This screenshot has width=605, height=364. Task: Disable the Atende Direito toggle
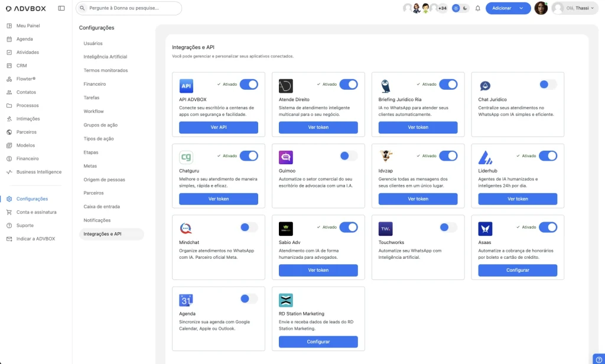(x=349, y=84)
